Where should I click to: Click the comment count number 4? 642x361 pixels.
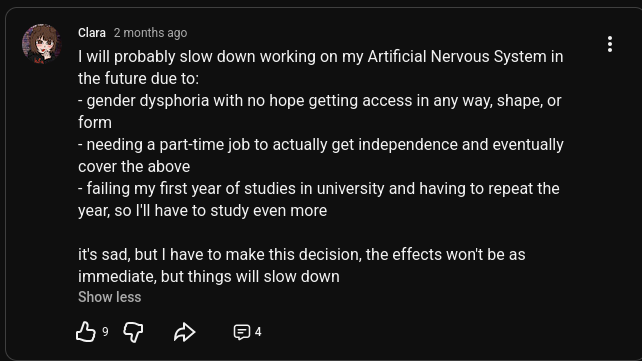click(x=258, y=332)
